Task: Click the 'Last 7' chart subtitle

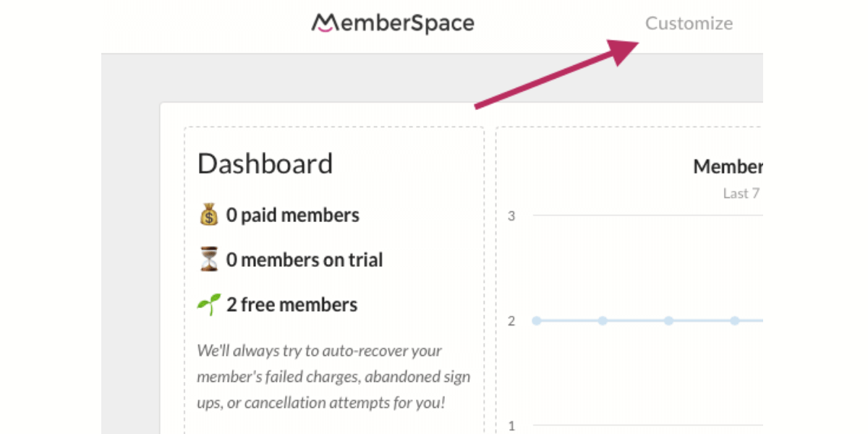Action: [x=742, y=193]
